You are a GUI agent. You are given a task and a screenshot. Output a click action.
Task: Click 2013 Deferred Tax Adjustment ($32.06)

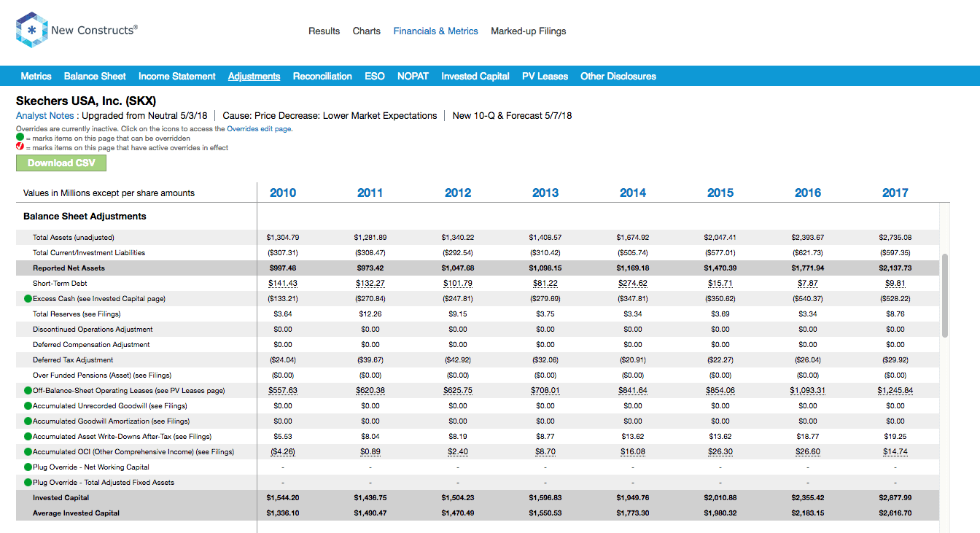coord(545,359)
